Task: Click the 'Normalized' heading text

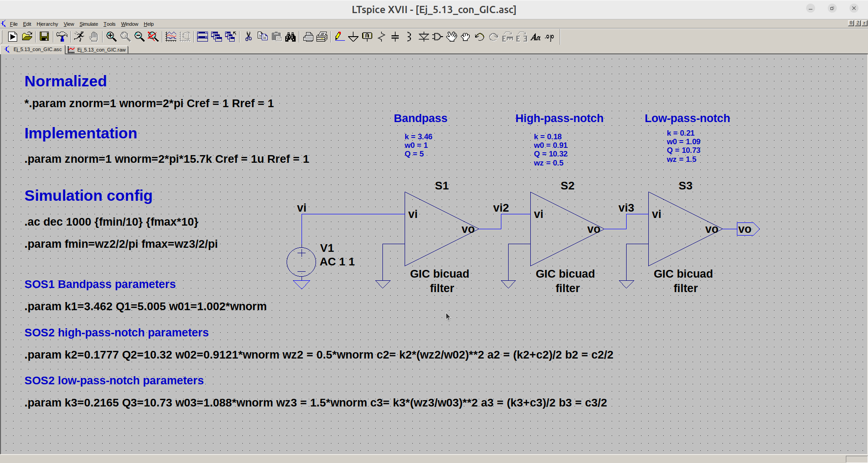Action: (66, 81)
